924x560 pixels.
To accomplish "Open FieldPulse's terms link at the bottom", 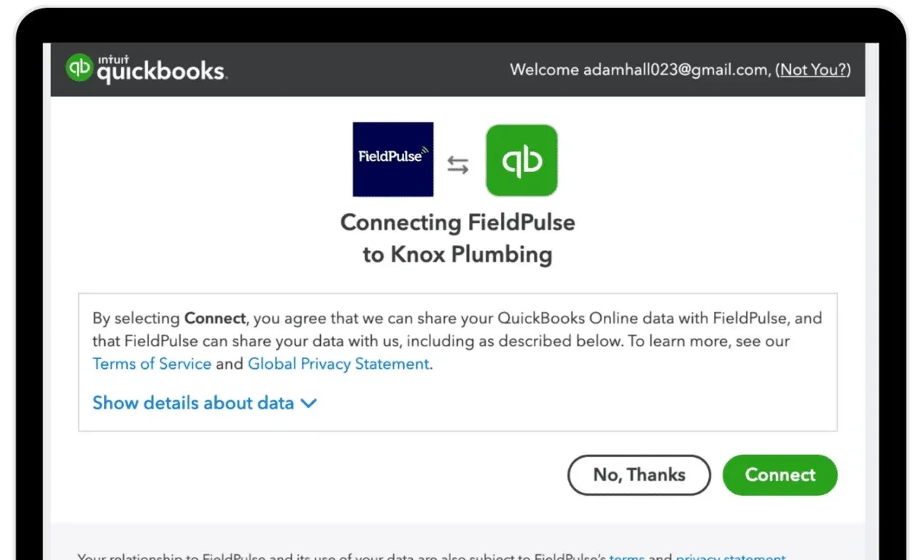I will point(626,558).
